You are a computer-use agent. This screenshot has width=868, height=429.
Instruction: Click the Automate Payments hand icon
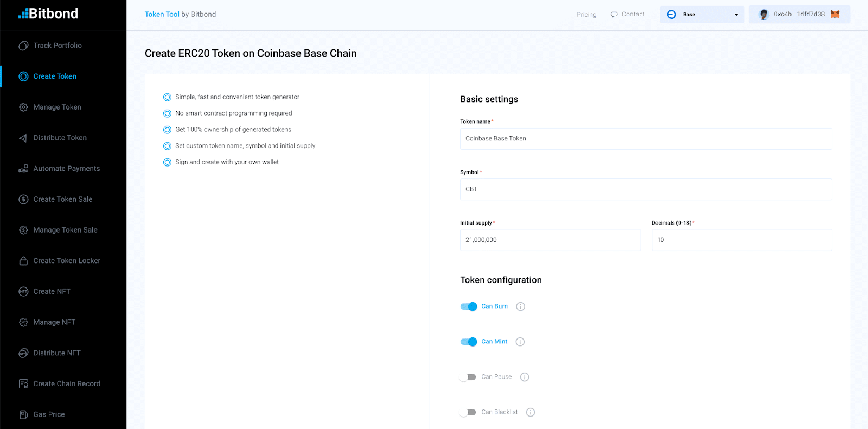(23, 169)
